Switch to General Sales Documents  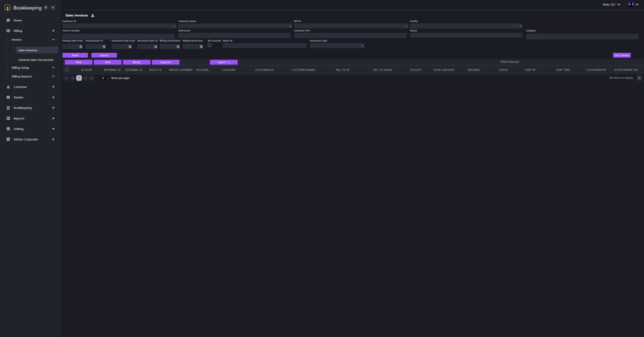pyautogui.click(x=36, y=59)
